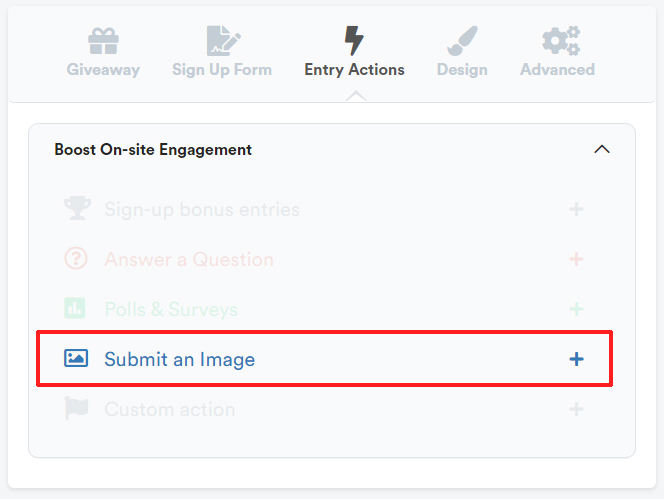Click the Polls & Surveys bar chart icon
The height and width of the screenshot is (499, 664).
coord(75,308)
